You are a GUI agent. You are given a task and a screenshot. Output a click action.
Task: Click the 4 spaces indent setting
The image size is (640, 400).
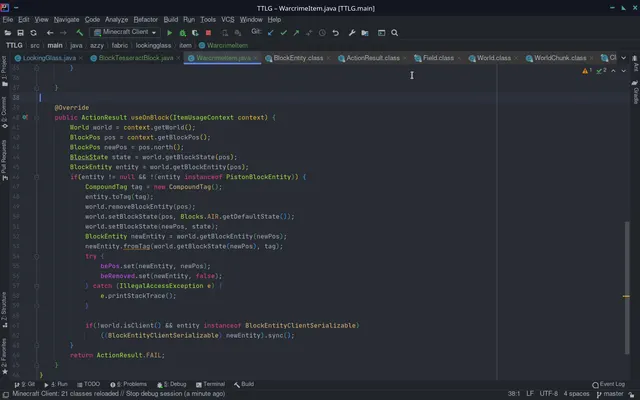pos(576,394)
